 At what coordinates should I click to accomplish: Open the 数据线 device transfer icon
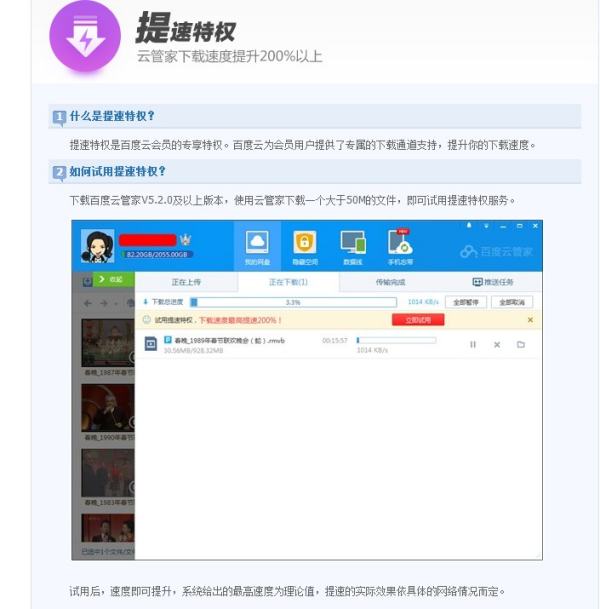(x=353, y=247)
